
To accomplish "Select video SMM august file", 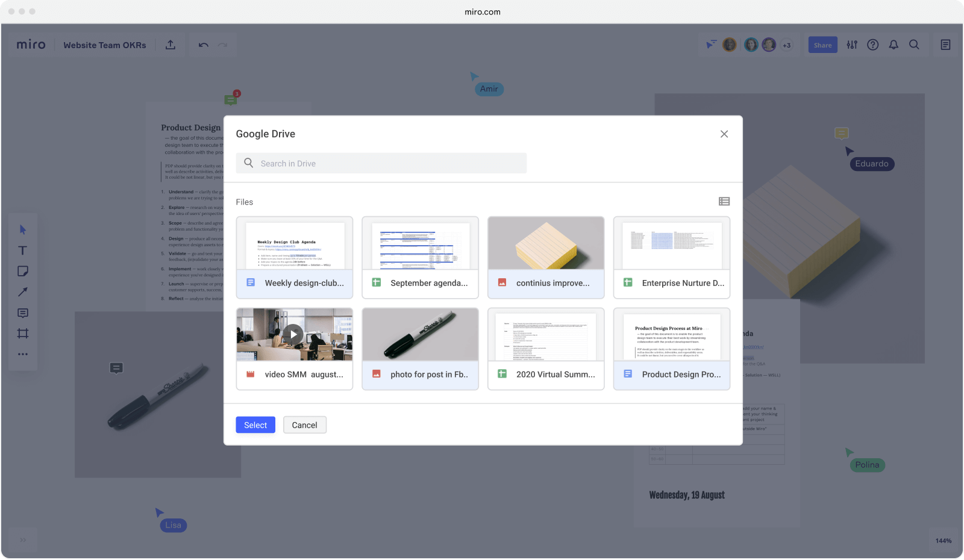I will (x=295, y=349).
